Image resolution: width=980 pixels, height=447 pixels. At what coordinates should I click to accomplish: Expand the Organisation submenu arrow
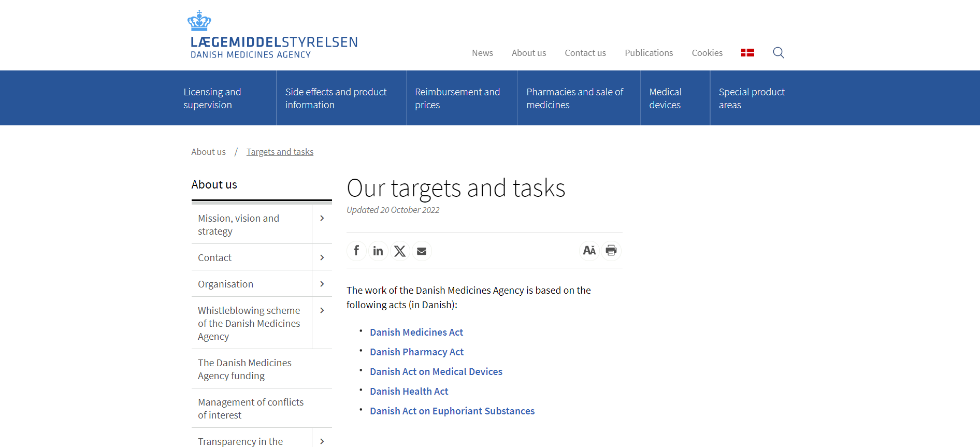[322, 284]
